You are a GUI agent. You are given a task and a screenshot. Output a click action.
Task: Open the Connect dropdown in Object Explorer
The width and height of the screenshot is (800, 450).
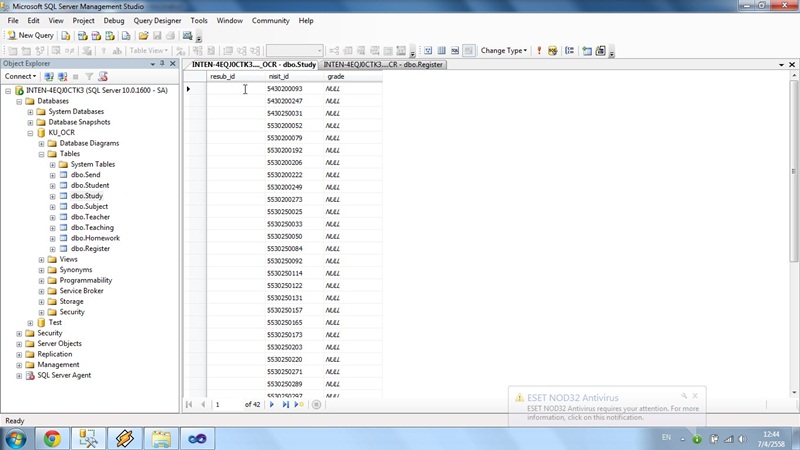21,76
